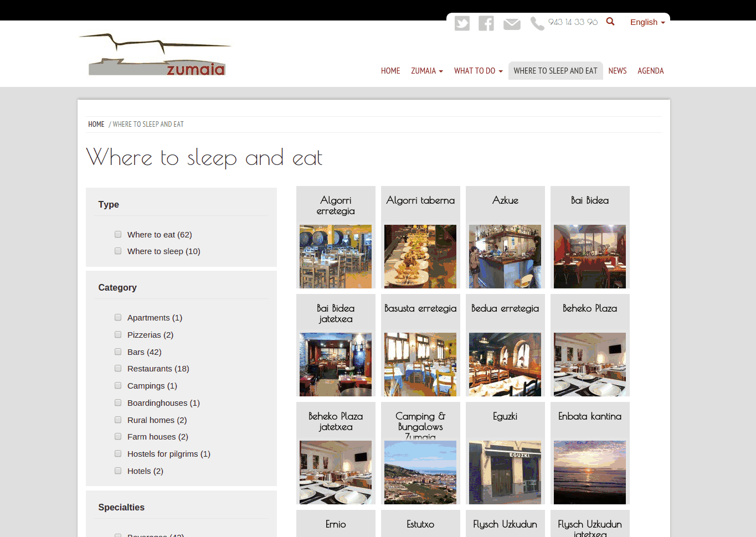Open the Bedua erretegia photo

pos(505,364)
